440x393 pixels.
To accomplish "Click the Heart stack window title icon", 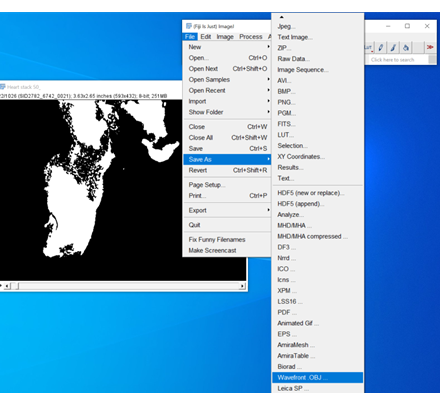I will tap(3, 87).
